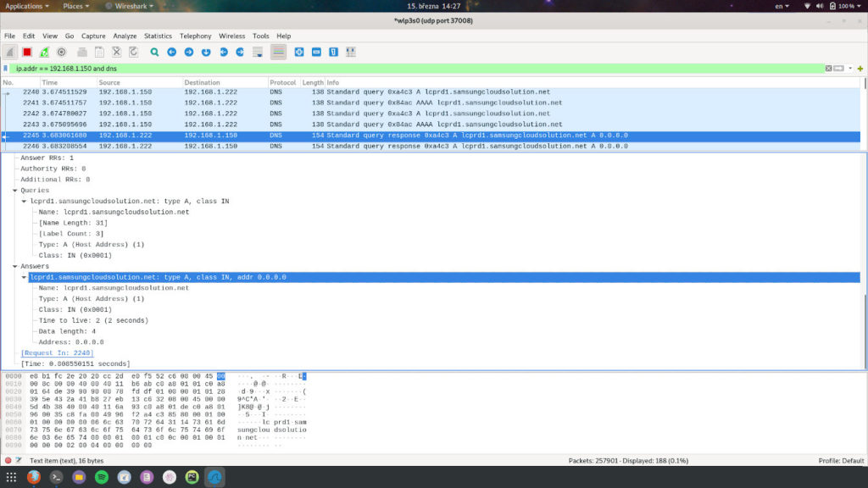Open the Applications menu in top bar
The image size is (868, 488).
tap(26, 6)
